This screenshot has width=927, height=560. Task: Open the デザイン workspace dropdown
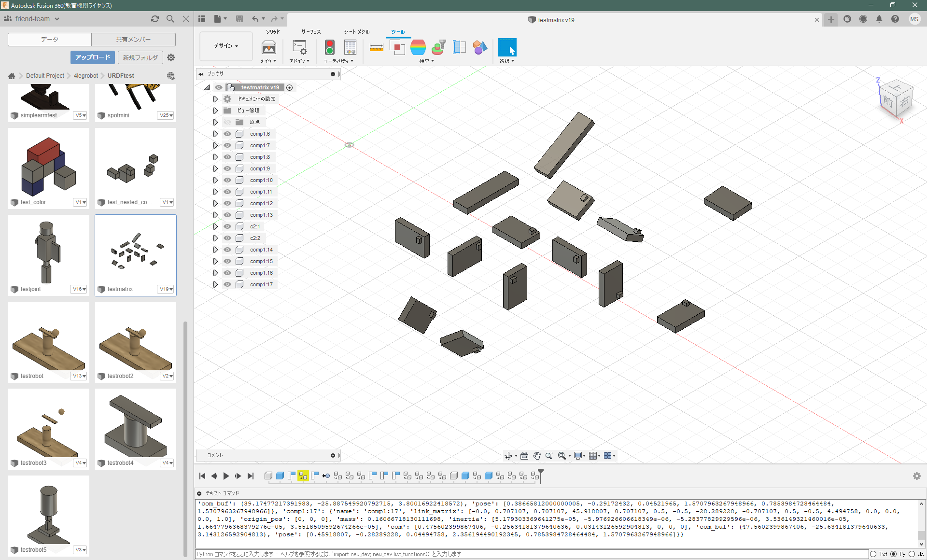click(x=225, y=46)
